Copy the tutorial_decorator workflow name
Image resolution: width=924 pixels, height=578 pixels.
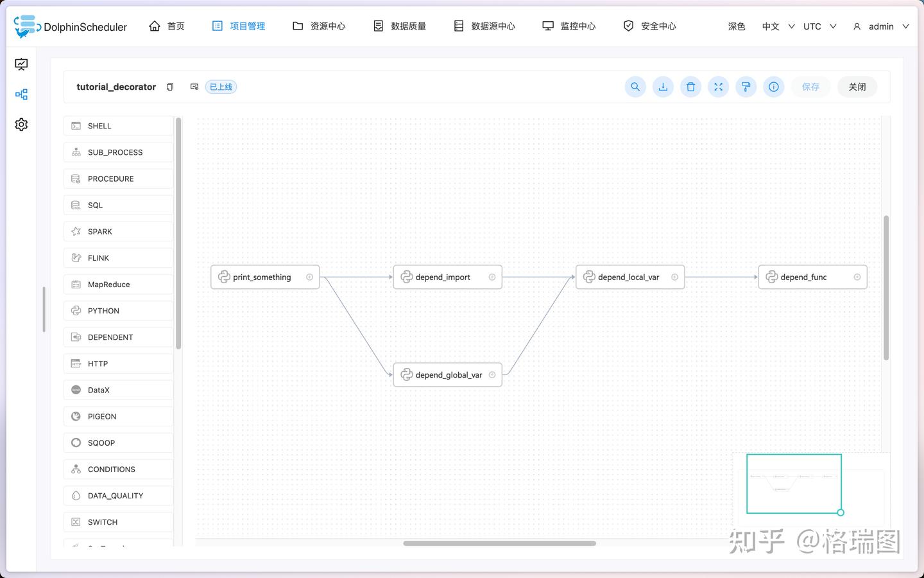tap(170, 86)
